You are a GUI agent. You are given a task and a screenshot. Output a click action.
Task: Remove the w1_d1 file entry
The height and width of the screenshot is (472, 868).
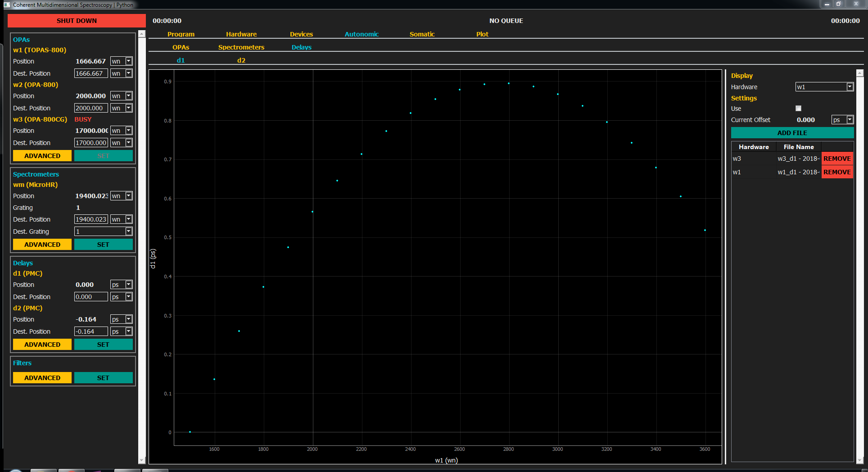click(837, 172)
